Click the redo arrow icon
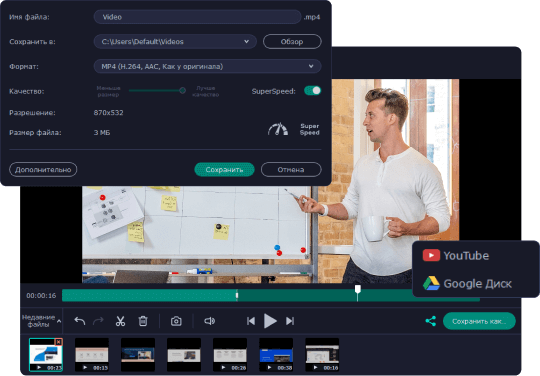This screenshot has width=540, height=376. (x=98, y=321)
